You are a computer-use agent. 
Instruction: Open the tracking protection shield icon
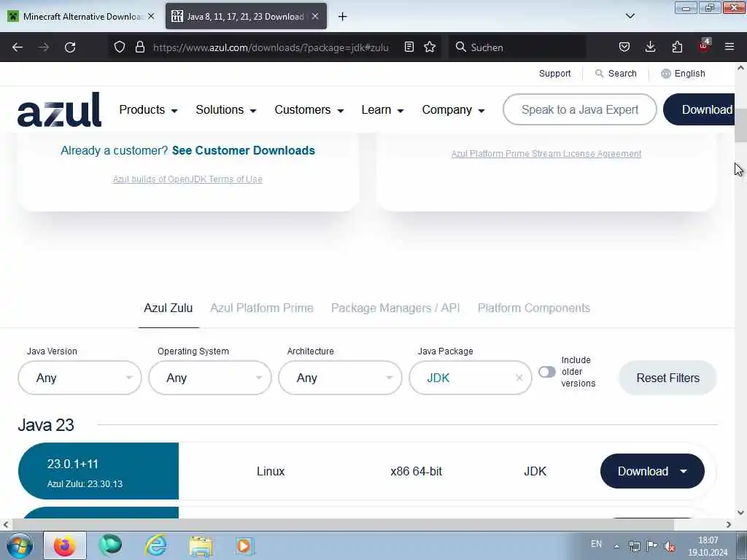(x=120, y=47)
